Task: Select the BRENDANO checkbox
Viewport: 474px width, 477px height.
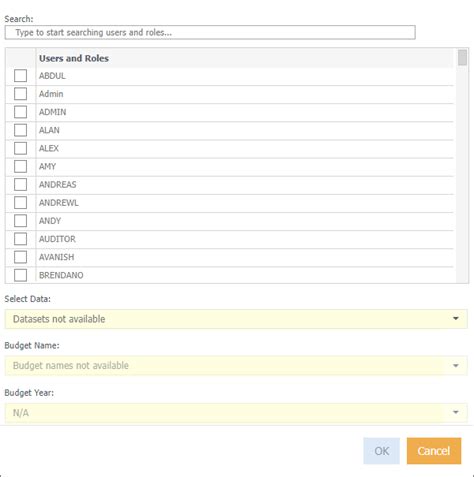Action: [20, 275]
